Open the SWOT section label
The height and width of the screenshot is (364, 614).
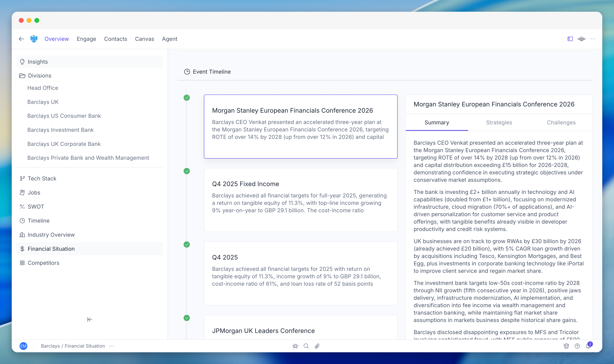[x=36, y=207]
